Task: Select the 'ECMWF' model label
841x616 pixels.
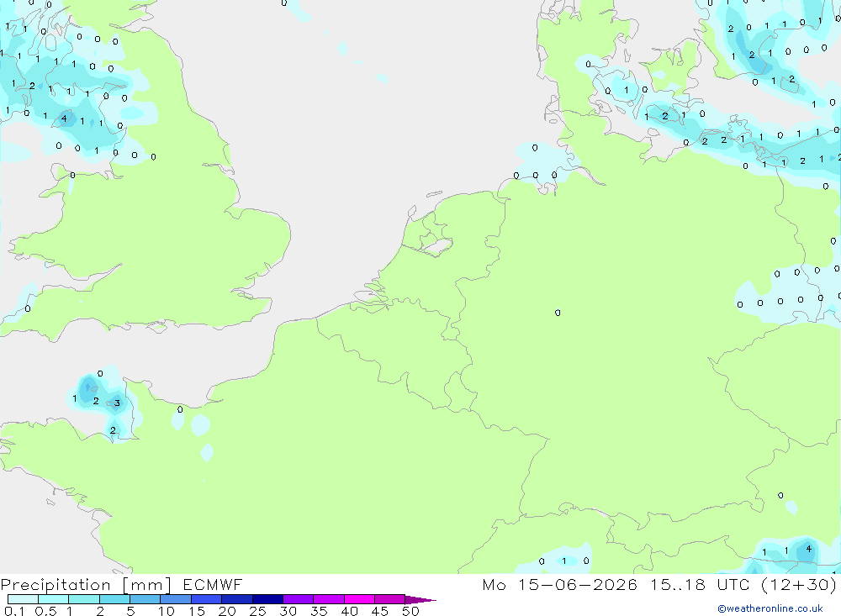Action: pyautogui.click(x=213, y=585)
